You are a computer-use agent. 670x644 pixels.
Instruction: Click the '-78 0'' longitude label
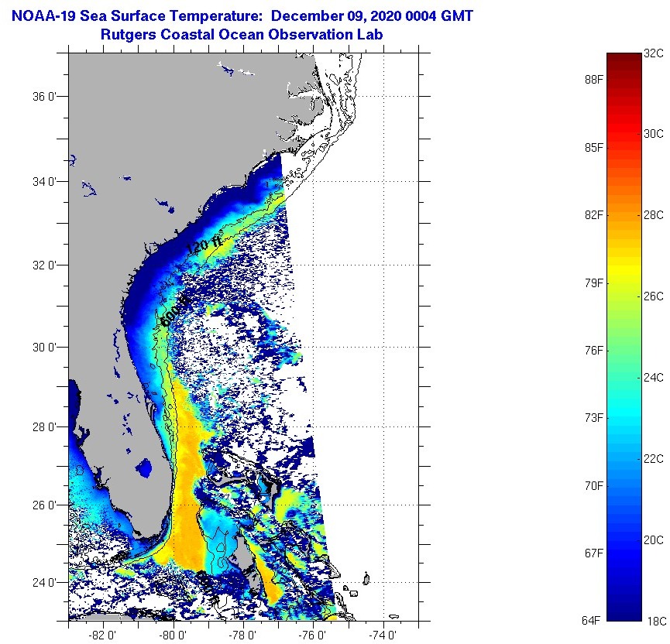[242, 635]
